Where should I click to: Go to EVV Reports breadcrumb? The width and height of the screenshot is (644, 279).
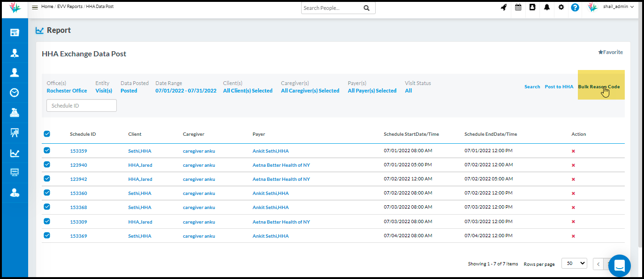tap(70, 7)
